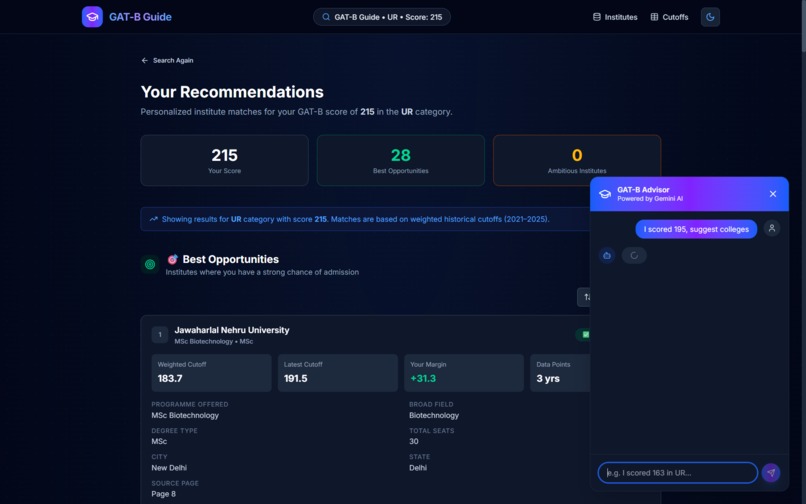Close the GAT-B Advisor chat panel

[773, 194]
